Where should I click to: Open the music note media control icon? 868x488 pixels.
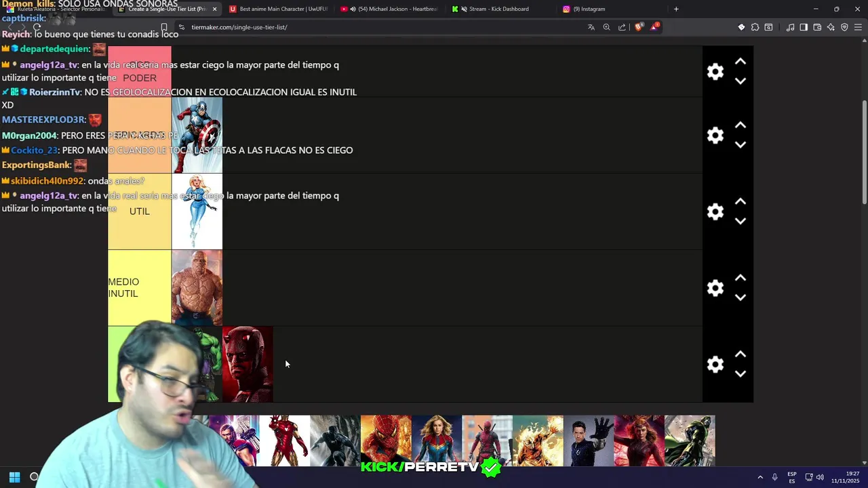click(790, 27)
